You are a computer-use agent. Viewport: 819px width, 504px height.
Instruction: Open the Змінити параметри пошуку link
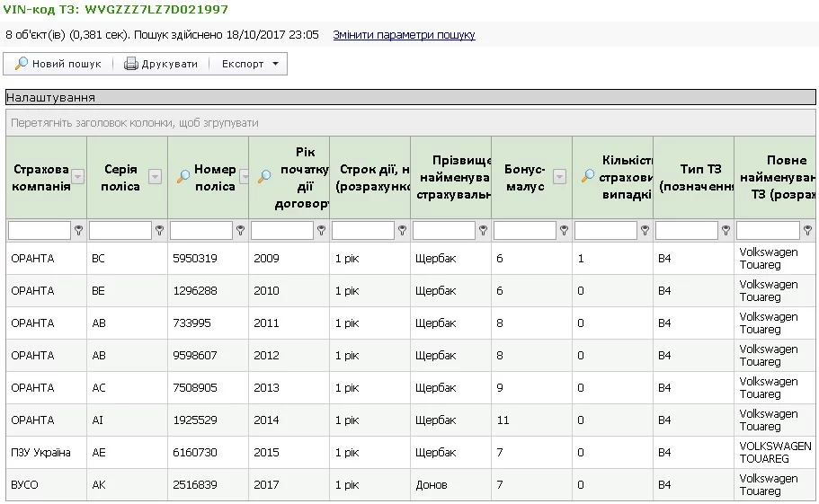coord(404,35)
